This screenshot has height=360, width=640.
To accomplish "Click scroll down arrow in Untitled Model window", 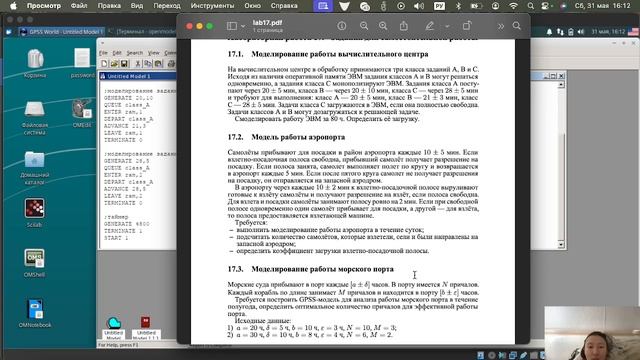I will pos(561,244).
